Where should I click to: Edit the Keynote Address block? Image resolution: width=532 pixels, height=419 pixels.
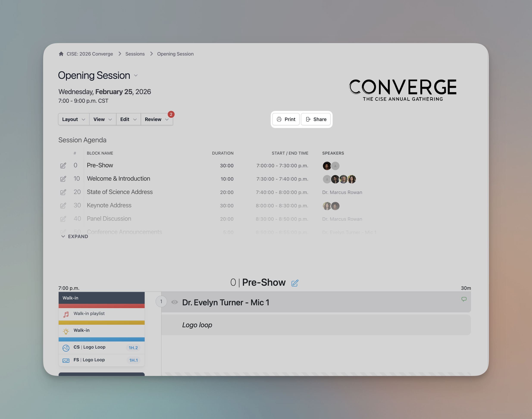pos(63,206)
